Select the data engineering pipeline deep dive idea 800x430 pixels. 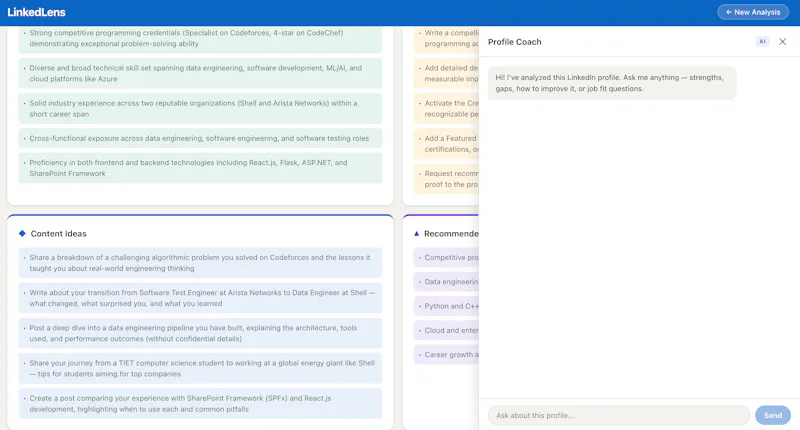pos(200,333)
